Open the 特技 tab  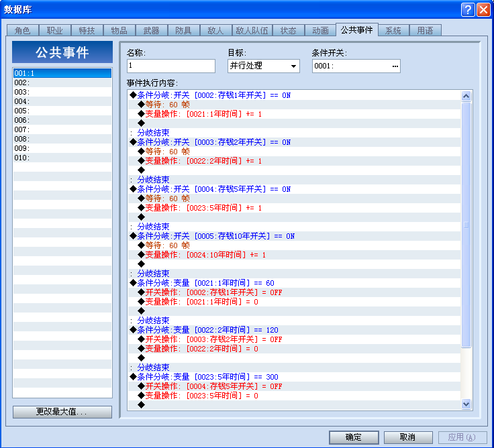[x=87, y=31]
